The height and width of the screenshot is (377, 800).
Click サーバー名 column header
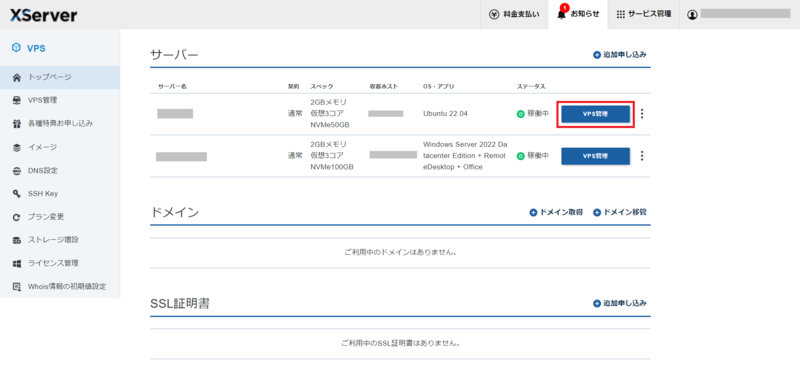click(172, 86)
